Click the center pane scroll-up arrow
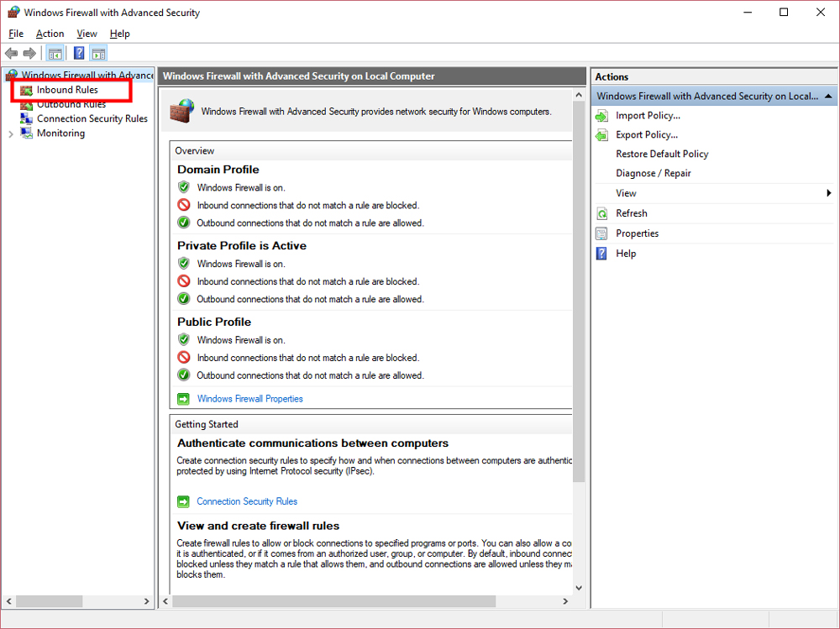The width and height of the screenshot is (840, 629). pos(579,95)
